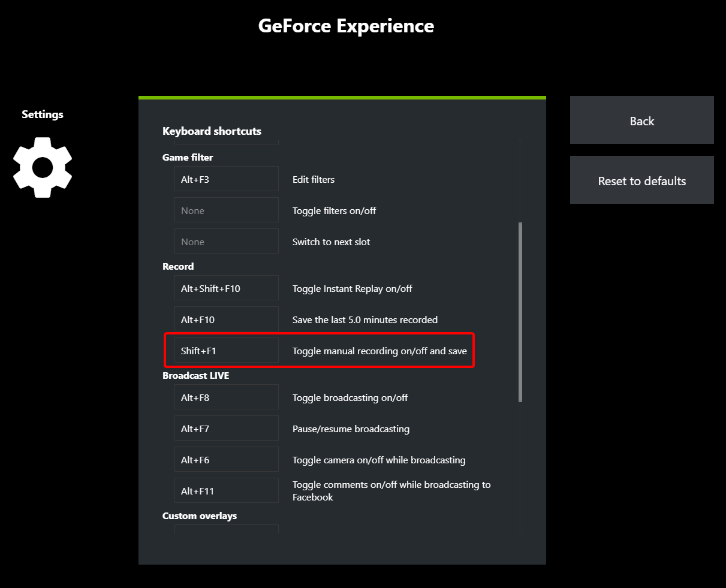Edit the Alt+F8 shortcut field

[x=227, y=397]
